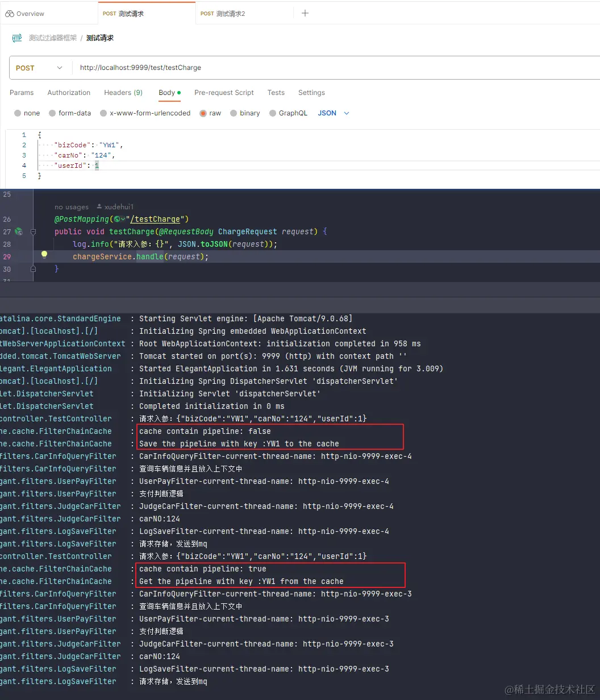Viewport: 600px width, 700px height.
Task: Open the Headers (9) tab
Action: (x=123, y=93)
